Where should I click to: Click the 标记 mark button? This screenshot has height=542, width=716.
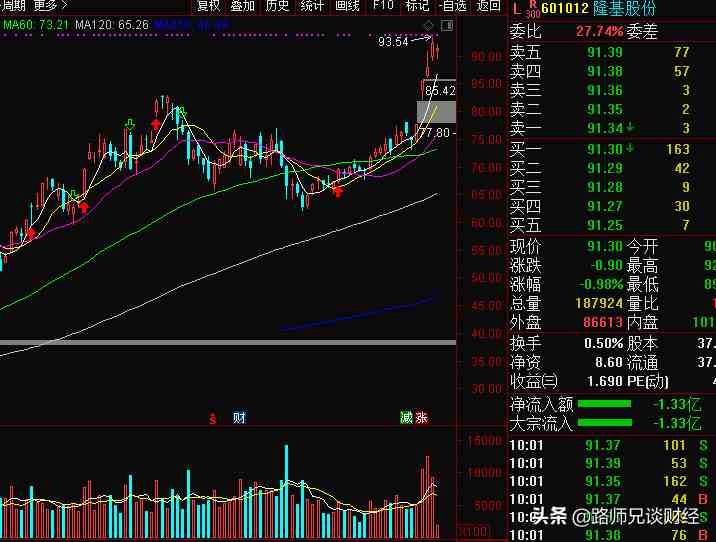coord(417,5)
